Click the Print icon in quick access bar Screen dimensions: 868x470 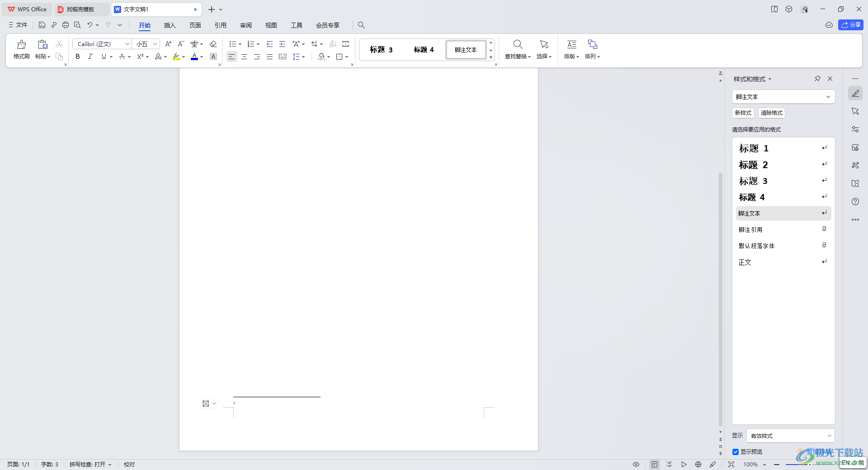point(66,25)
